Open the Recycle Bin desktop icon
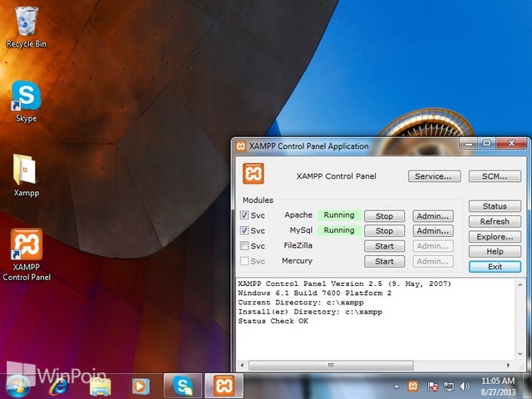The width and height of the screenshot is (532, 399). tap(26, 27)
